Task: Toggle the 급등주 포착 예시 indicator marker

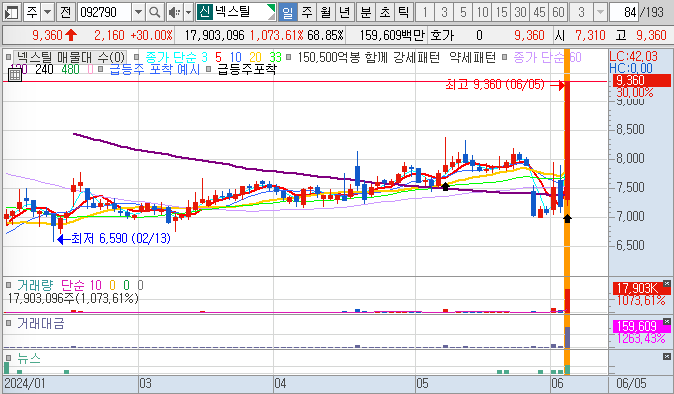Action: 100,69
